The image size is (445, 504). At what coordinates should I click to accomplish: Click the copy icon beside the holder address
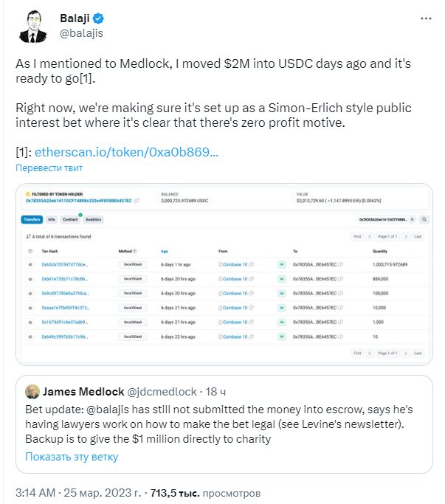137,201
